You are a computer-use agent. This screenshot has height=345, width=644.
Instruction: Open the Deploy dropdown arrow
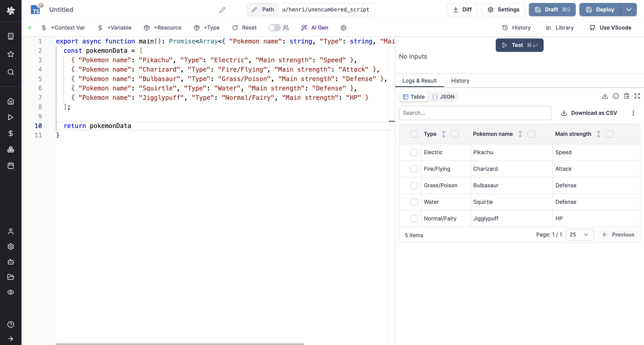point(629,10)
